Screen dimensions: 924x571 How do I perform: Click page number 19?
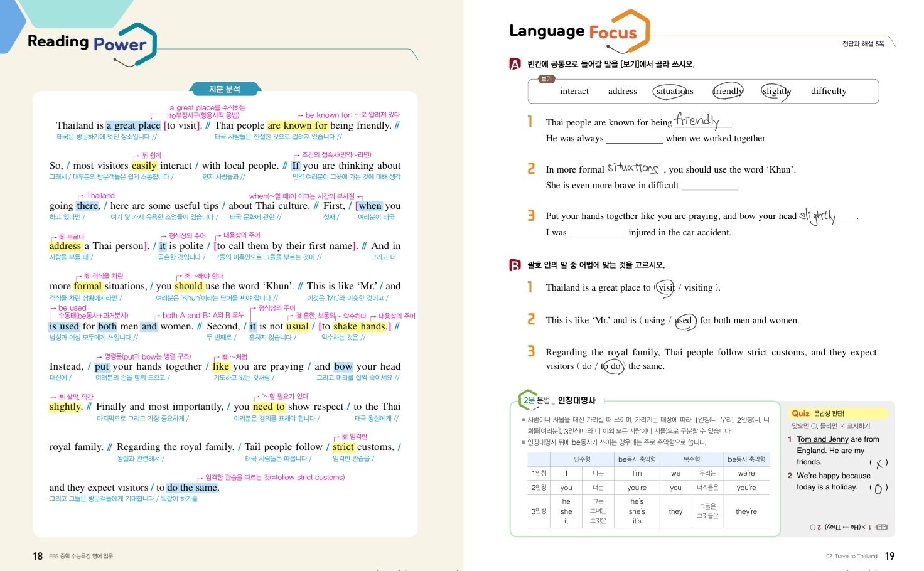pyautogui.click(x=889, y=556)
